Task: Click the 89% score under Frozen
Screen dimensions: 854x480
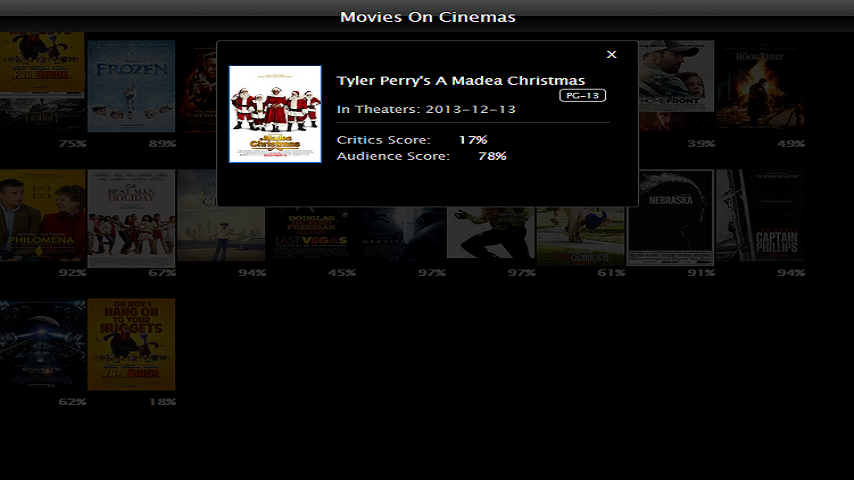Action: pyautogui.click(x=162, y=144)
